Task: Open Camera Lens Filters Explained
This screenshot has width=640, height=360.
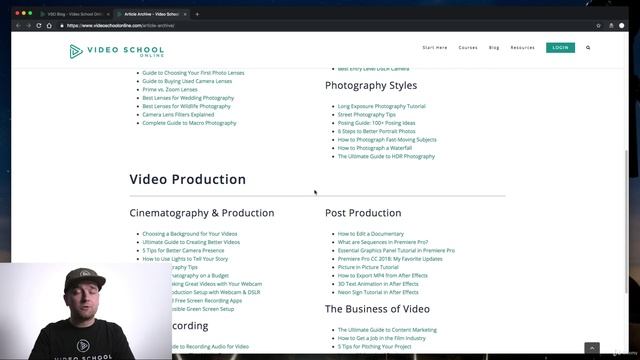Action: point(178,115)
